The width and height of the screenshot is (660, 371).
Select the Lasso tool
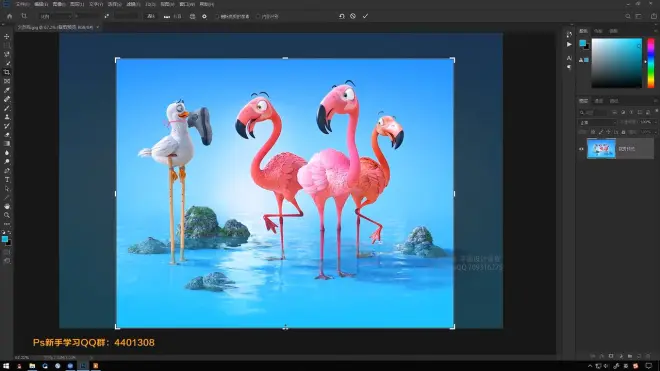(x=7, y=54)
